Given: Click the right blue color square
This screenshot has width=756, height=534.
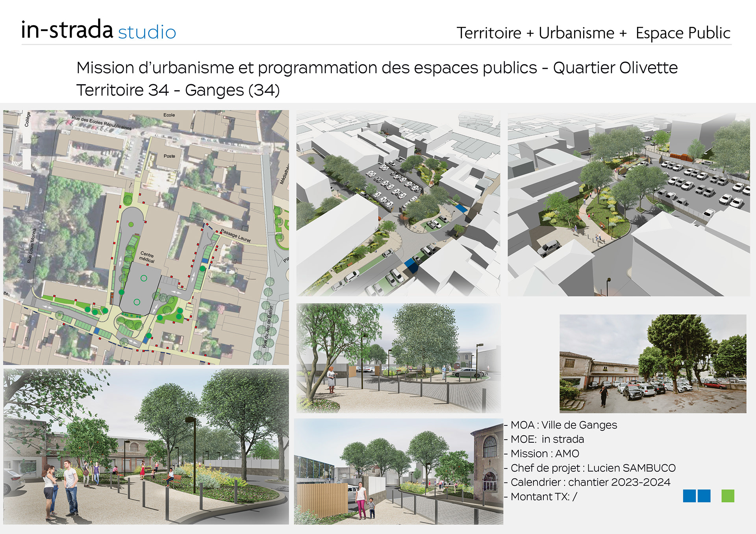Looking at the screenshot, I should point(704,496).
